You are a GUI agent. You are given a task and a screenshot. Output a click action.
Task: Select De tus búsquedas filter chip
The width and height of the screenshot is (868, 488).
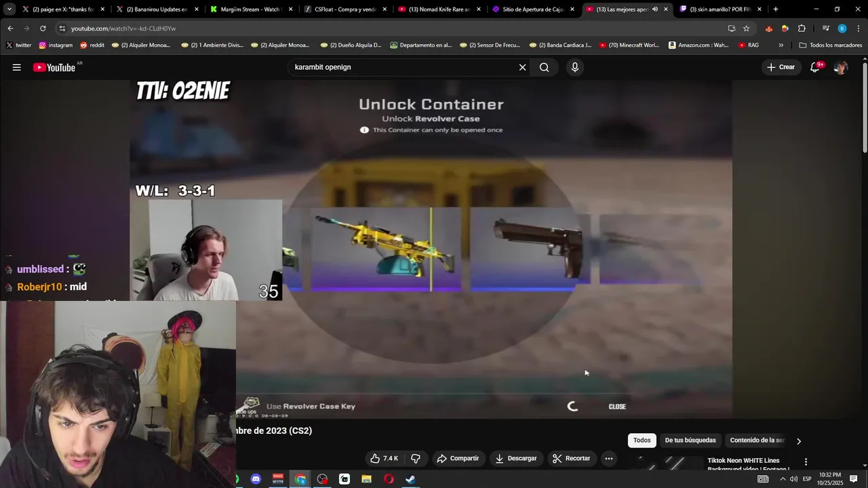tap(690, 441)
